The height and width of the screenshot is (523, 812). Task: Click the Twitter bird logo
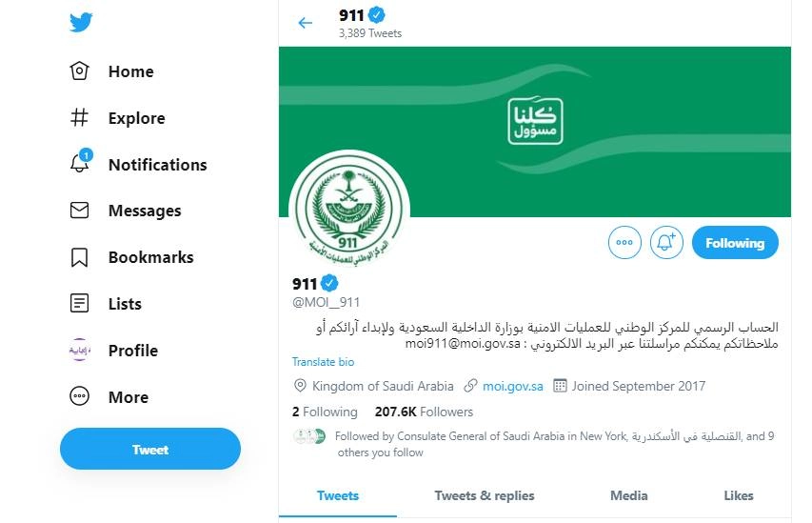tap(81, 23)
